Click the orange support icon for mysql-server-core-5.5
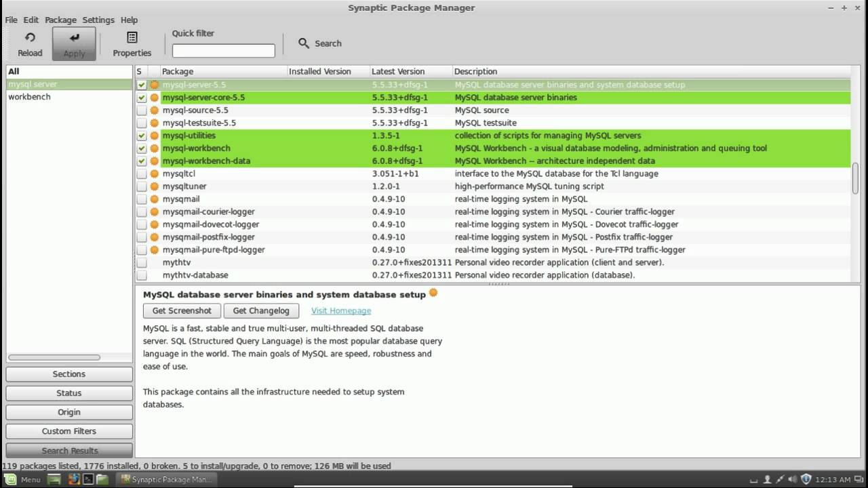This screenshot has width=868, height=488. coord(155,98)
